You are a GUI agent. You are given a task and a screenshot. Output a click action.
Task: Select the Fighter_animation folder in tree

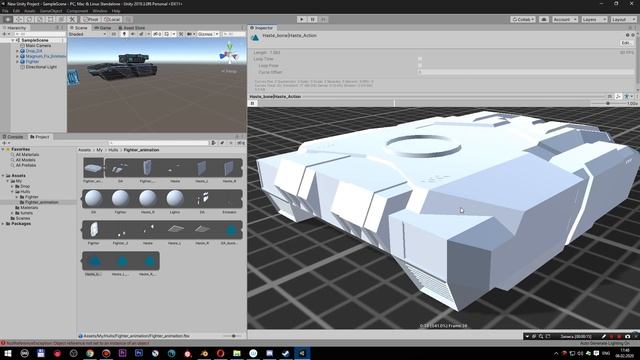(41, 202)
